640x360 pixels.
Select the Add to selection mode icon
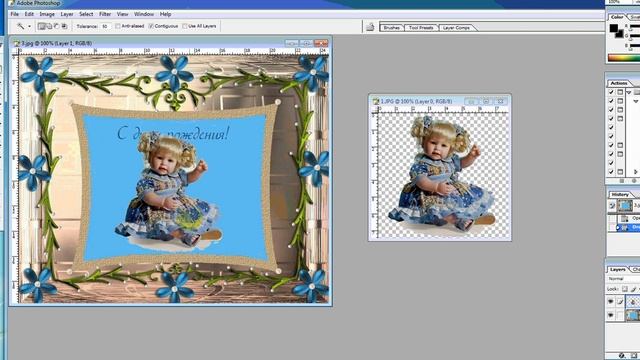click(x=49, y=26)
